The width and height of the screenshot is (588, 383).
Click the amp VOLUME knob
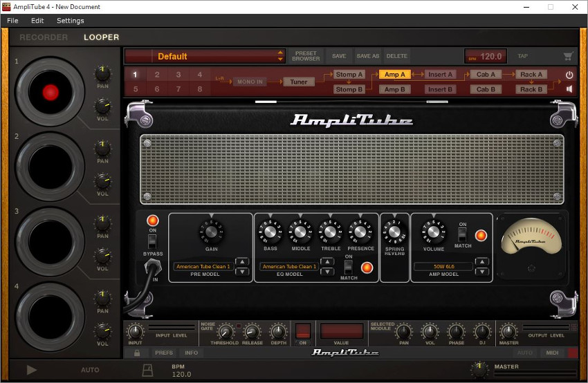tap(434, 232)
